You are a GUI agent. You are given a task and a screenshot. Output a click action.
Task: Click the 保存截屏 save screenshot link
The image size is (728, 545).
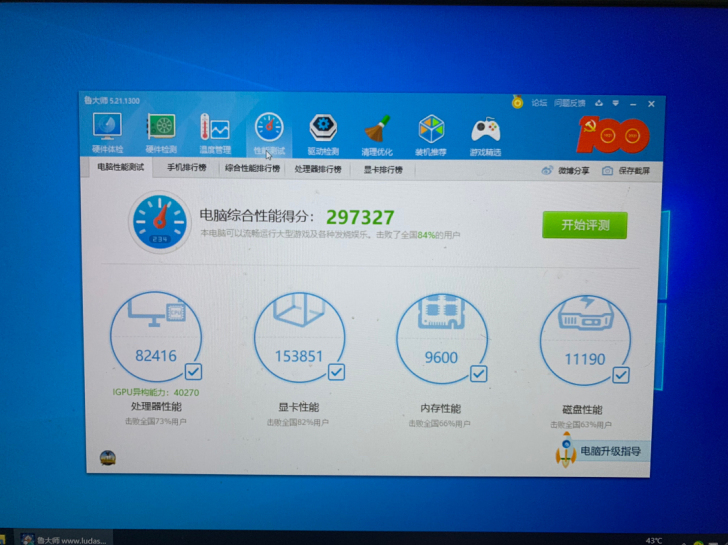pyautogui.click(x=634, y=171)
